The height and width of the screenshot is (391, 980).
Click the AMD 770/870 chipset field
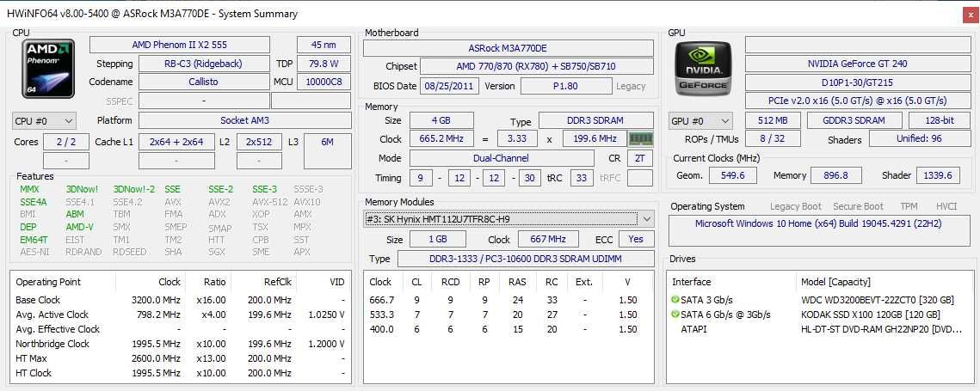[536, 66]
